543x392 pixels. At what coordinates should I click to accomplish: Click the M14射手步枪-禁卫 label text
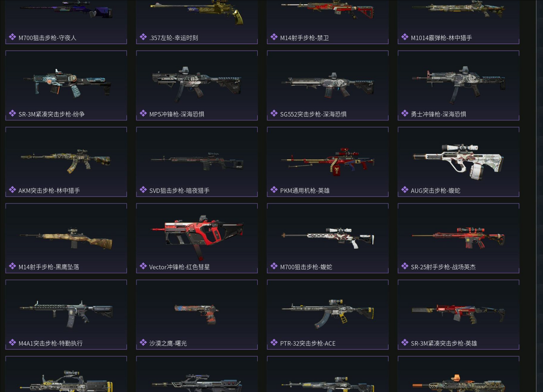point(304,38)
